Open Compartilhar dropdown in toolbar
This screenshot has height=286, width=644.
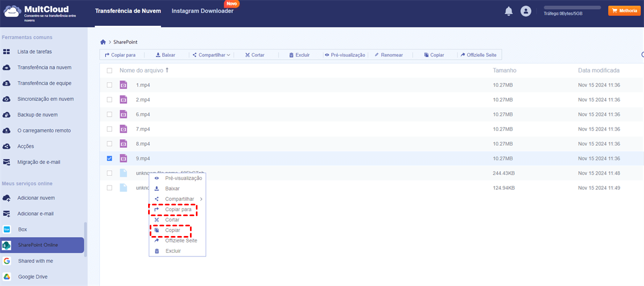point(211,55)
